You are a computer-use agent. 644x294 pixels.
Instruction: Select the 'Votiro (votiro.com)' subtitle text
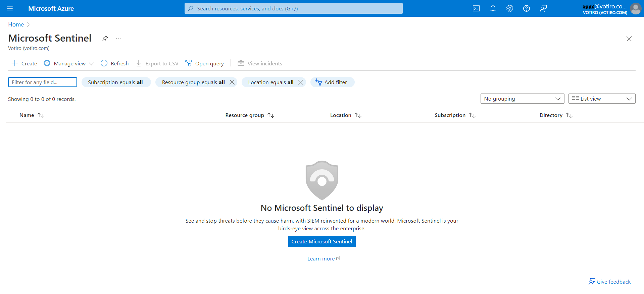click(29, 48)
